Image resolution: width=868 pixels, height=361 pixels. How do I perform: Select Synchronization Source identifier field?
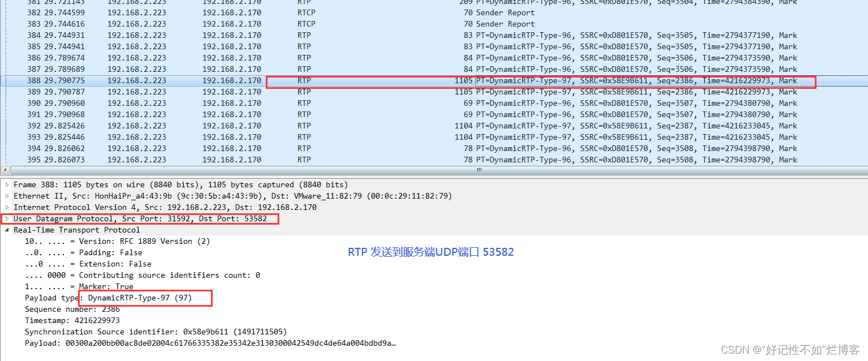coord(156,332)
